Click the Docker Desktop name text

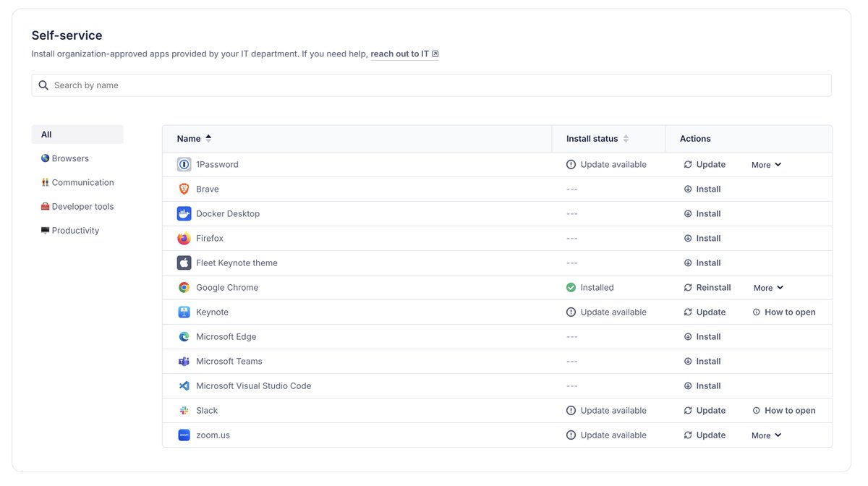(228, 214)
